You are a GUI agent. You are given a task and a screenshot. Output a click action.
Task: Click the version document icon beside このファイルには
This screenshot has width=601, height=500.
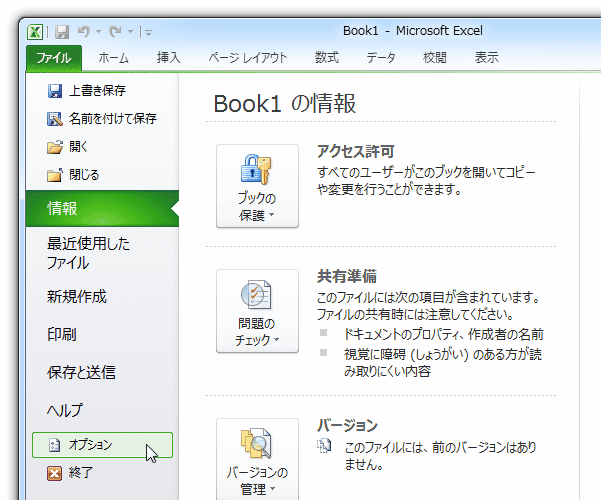point(324,446)
